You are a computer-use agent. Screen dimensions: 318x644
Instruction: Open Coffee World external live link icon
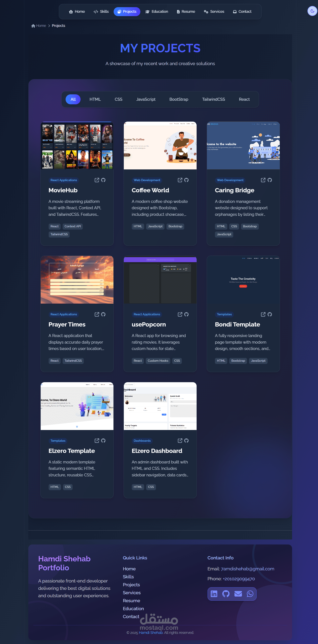(x=180, y=180)
